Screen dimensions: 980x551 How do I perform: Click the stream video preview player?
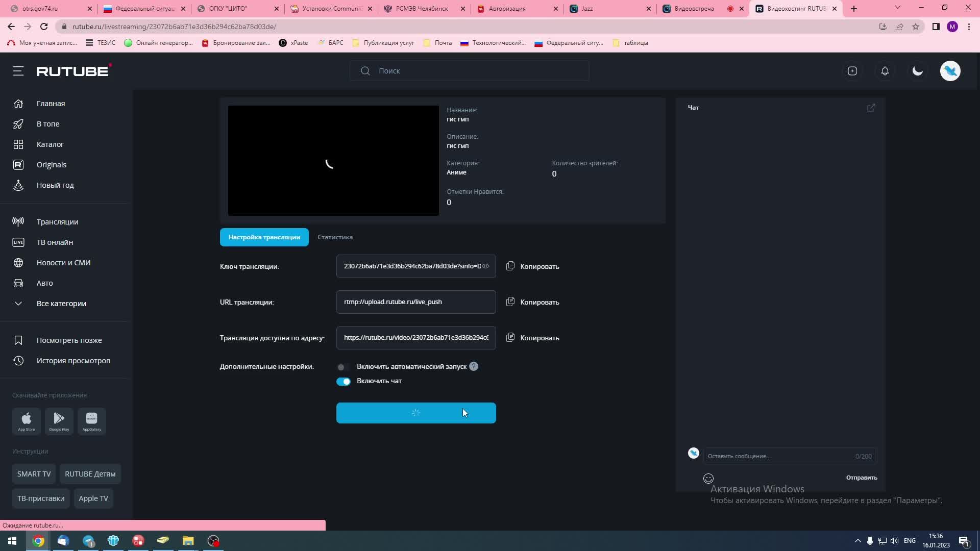(x=333, y=161)
